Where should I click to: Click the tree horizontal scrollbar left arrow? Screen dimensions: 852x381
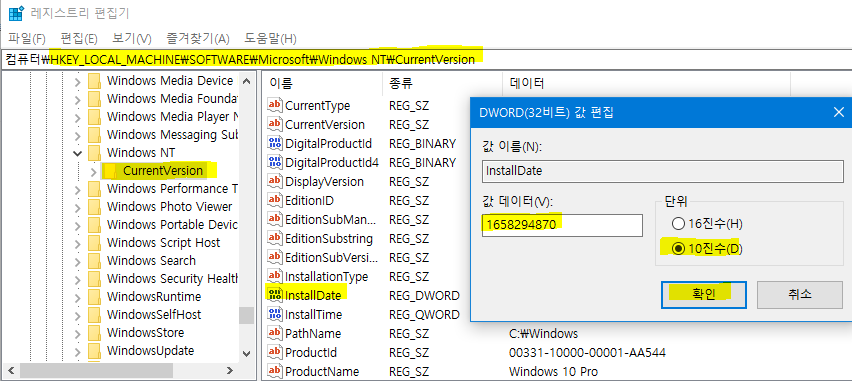coord(11,371)
